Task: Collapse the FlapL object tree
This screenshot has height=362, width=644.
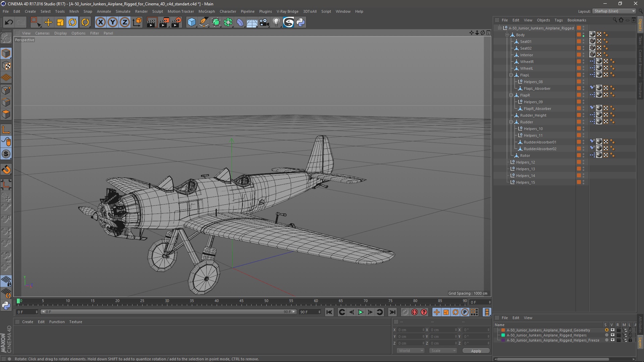Action: click(511, 75)
